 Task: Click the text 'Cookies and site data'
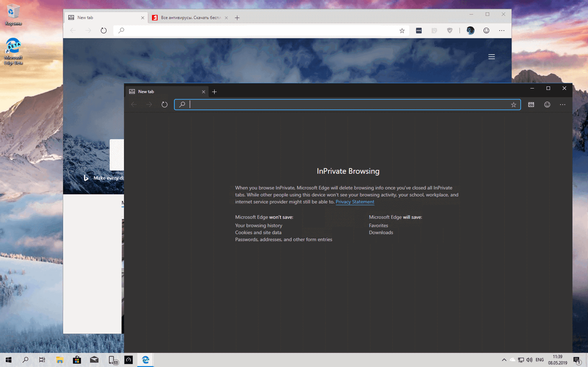click(x=258, y=233)
